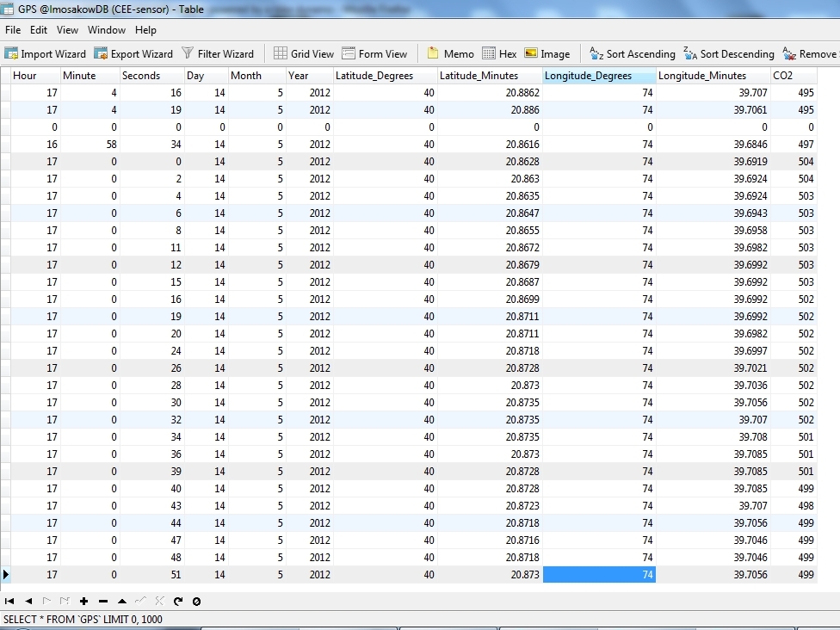The width and height of the screenshot is (840, 630).
Task: Delete the record with minus icon
Action: (x=103, y=601)
